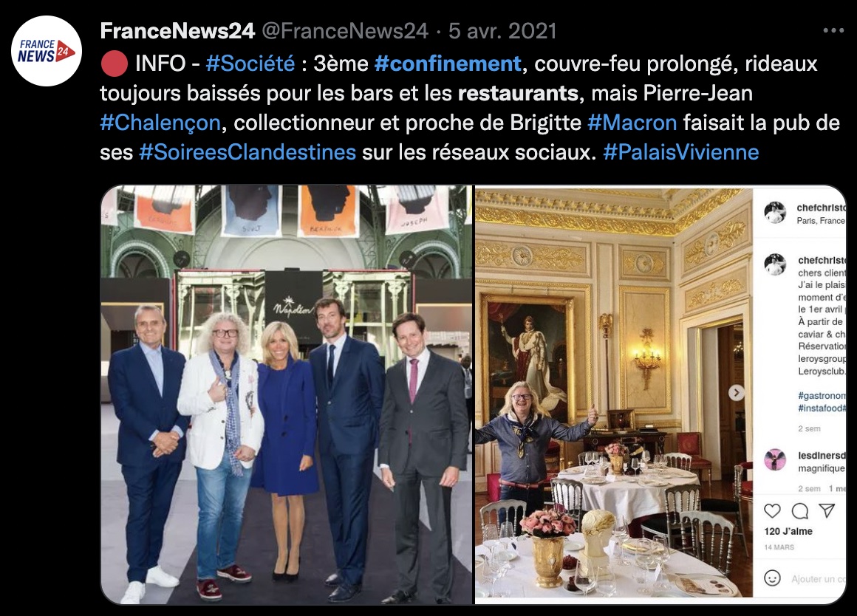
Task: Open the FranceNews24 profile avatar
Action: point(47,51)
